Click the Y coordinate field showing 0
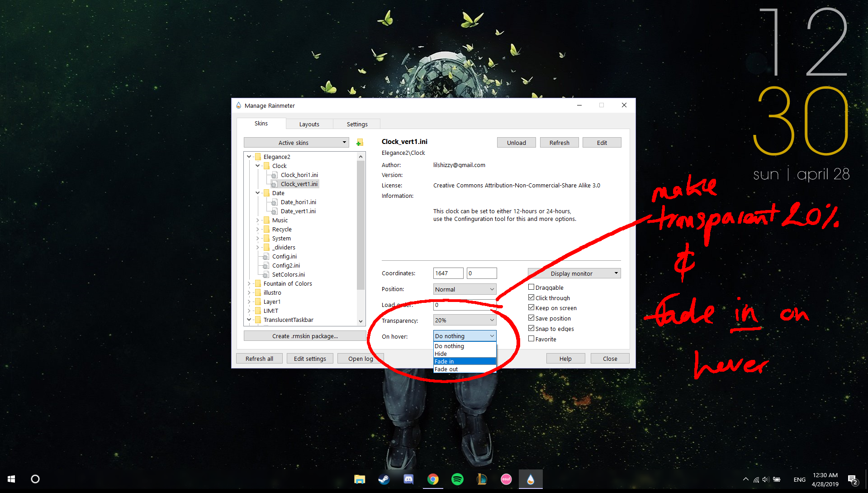Viewport: 868px width, 493px height. (x=482, y=273)
